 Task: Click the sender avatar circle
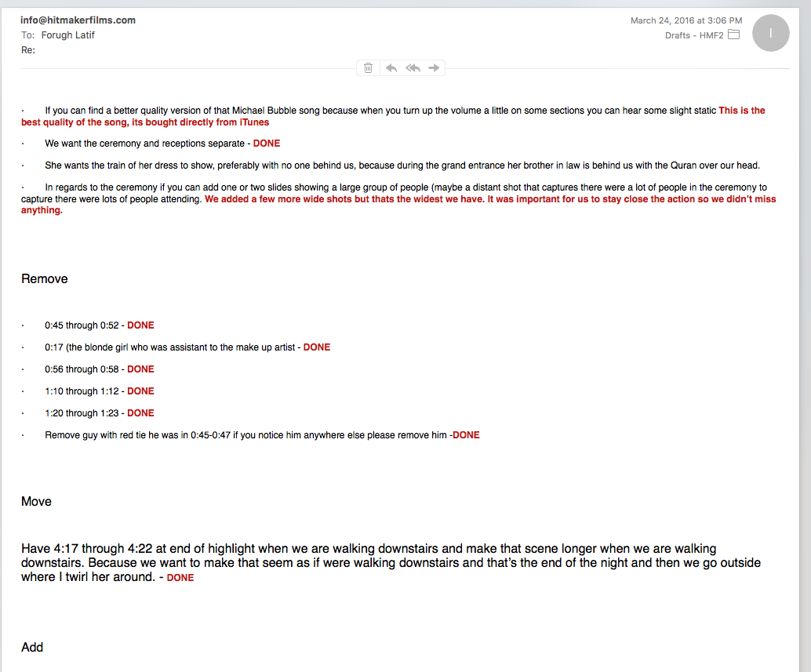point(771,33)
